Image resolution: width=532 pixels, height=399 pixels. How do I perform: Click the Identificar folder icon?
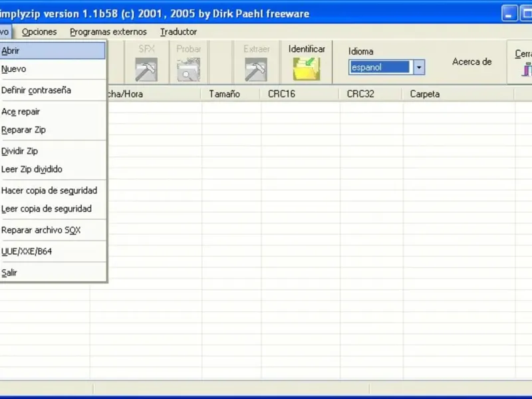307,69
